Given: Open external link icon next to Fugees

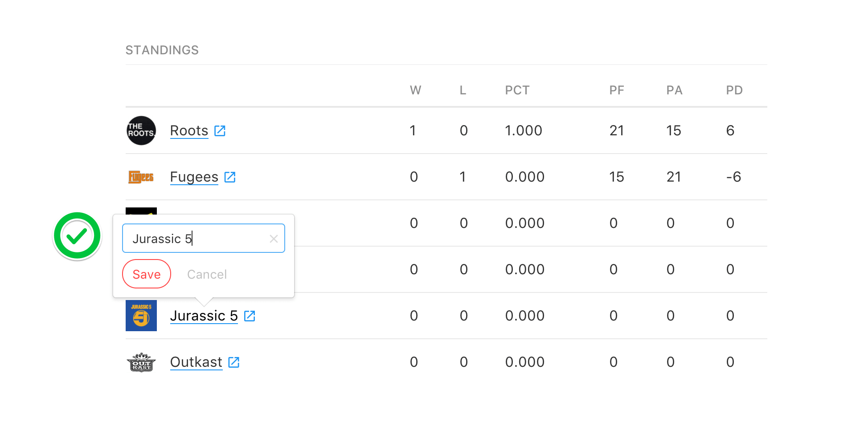Looking at the screenshot, I should pos(230,177).
